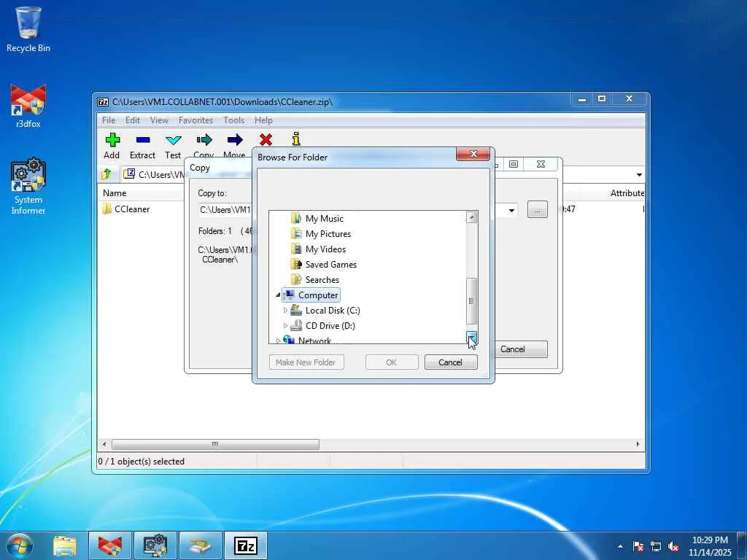747x560 pixels.
Task: Click the taskbar icon left of 7-Zip
Action: pos(201,545)
